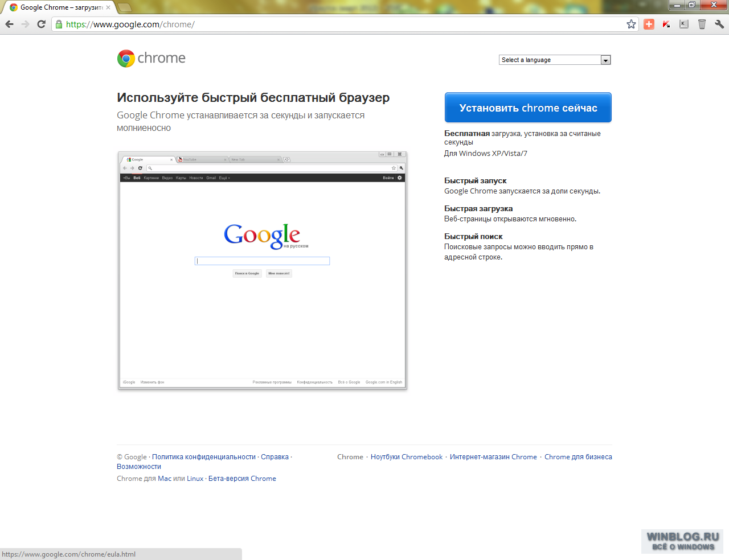The width and height of the screenshot is (729, 560).
Task: Open the 'Chrome для бизнеса' link
Action: click(x=578, y=457)
